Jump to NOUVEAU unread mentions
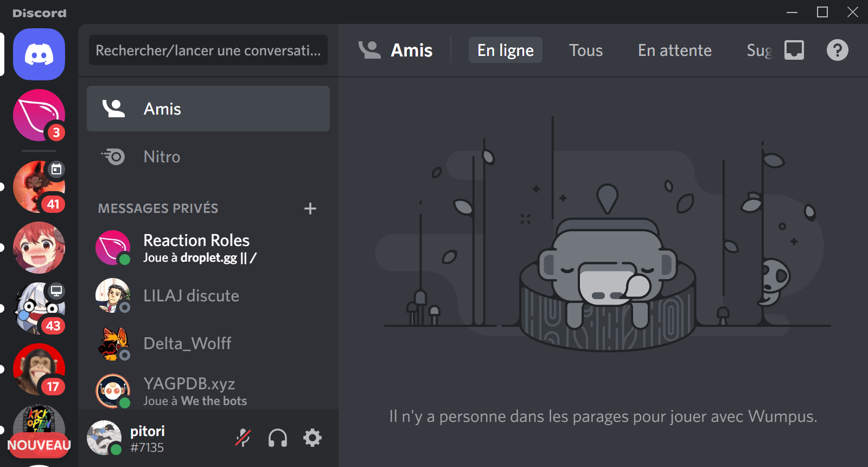Screen dimensions: 868x467 [39, 445]
